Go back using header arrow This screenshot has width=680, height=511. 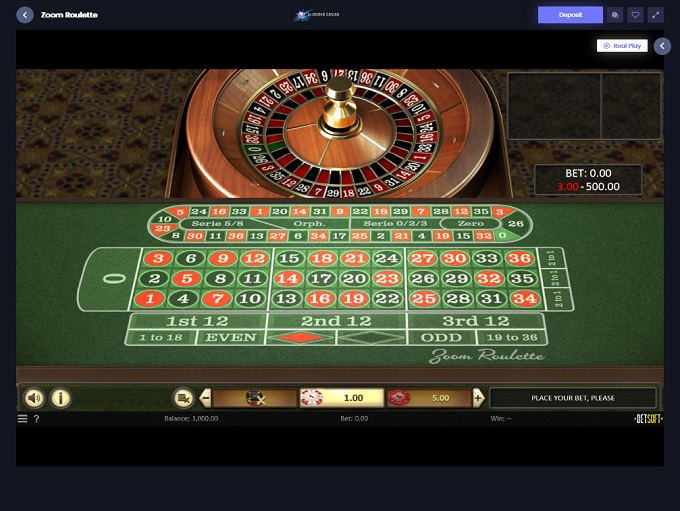(x=25, y=15)
